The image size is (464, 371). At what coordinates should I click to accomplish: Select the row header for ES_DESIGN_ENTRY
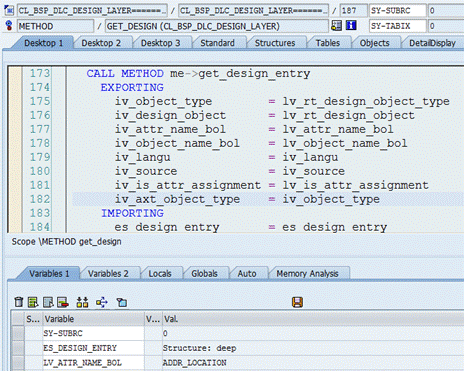[x=18, y=348]
